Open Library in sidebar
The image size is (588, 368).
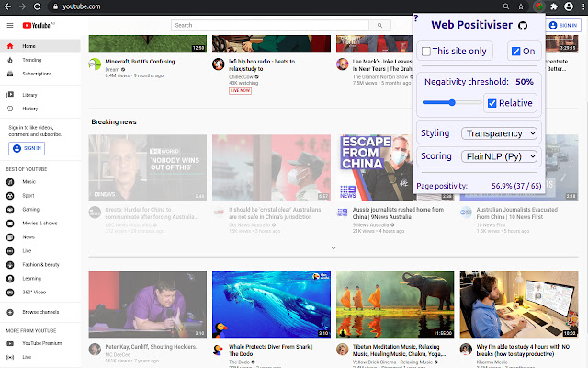(x=40, y=95)
